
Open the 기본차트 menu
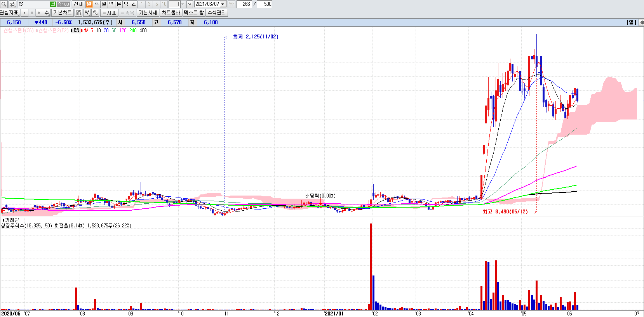(x=63, y=13)
